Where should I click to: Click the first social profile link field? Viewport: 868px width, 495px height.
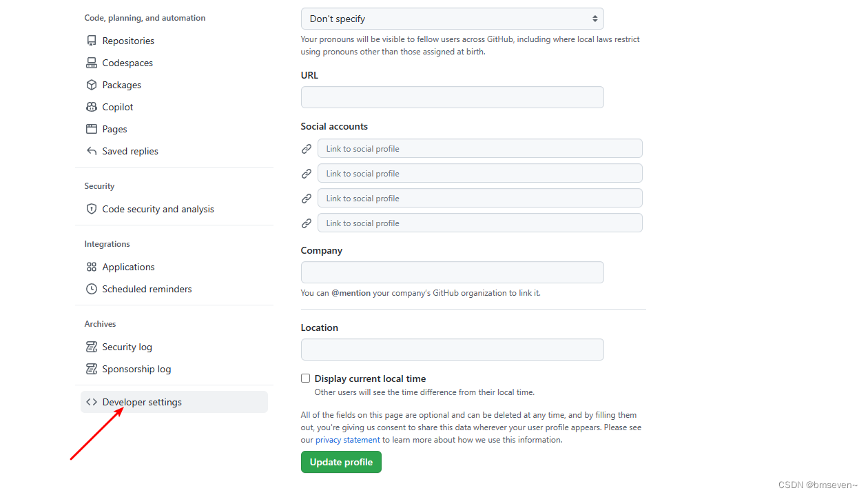(x=479, y=149)
